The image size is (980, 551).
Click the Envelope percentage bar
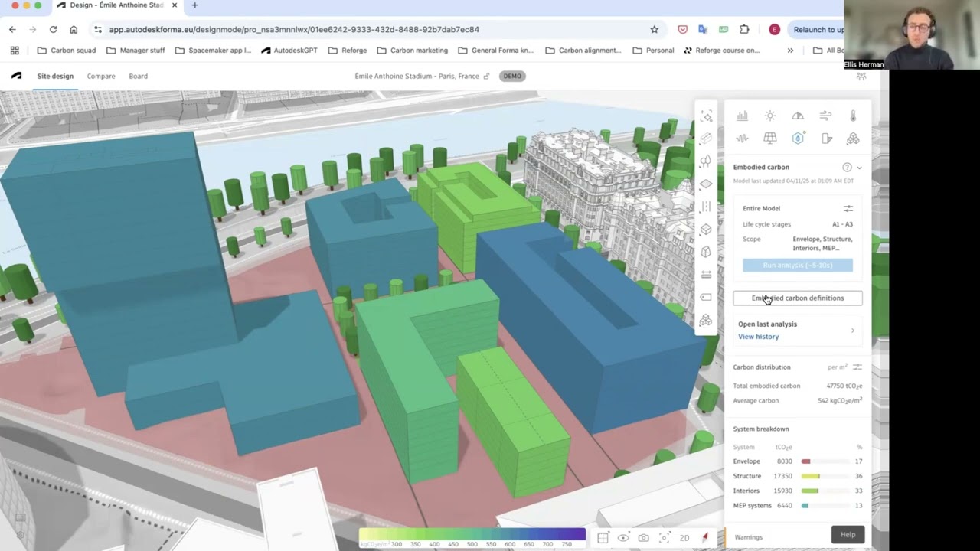click(x=825, y=461)
